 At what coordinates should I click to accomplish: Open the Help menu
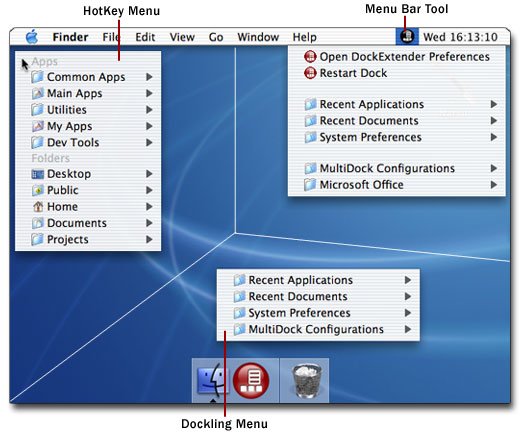tap(304, 37)
